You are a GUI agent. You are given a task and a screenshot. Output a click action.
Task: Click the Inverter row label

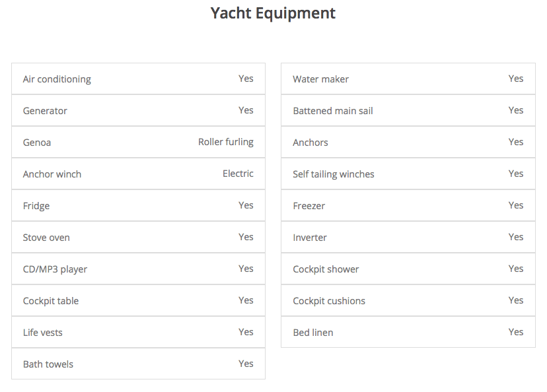point(310,238)
